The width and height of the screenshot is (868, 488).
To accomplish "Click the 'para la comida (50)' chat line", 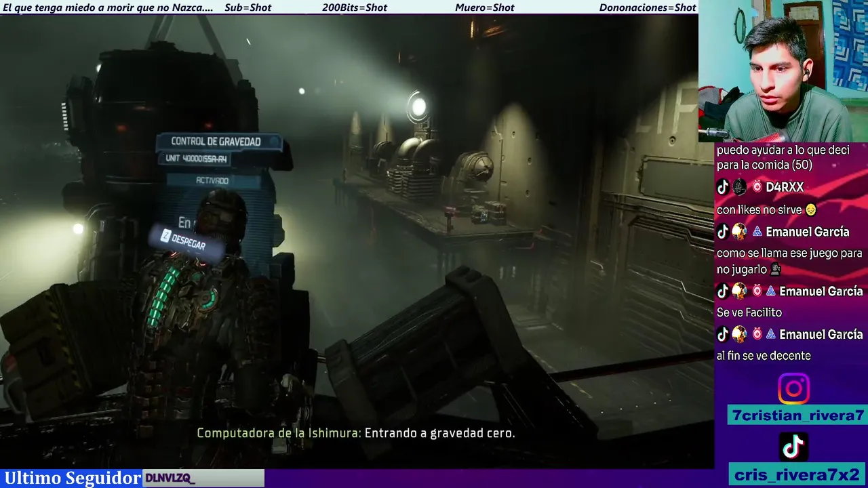I will click(x=764, y=165).
